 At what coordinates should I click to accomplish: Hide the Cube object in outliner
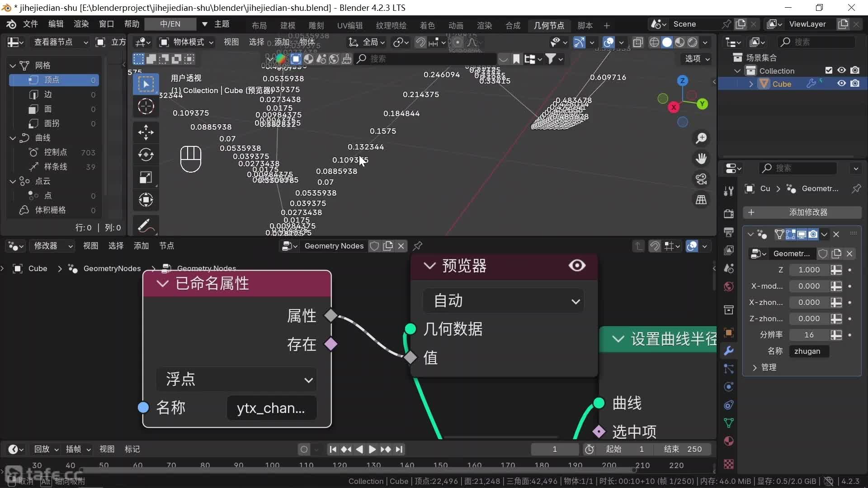841,84
